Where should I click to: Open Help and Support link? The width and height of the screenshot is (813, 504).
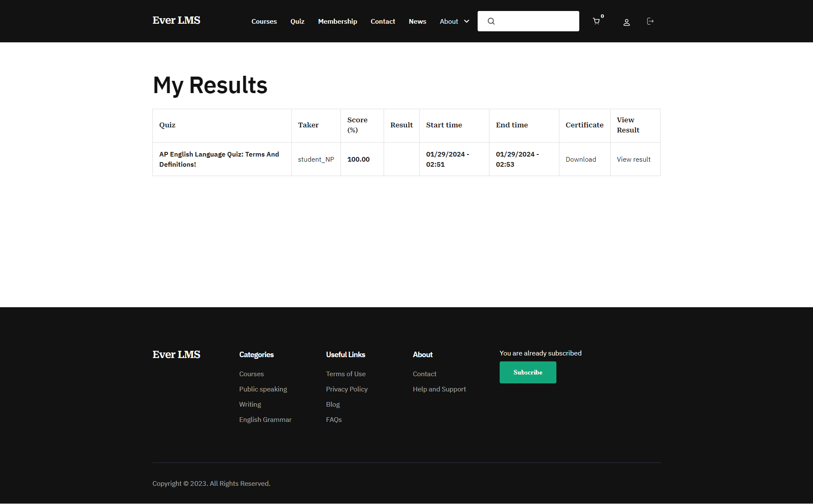(439, 389)
